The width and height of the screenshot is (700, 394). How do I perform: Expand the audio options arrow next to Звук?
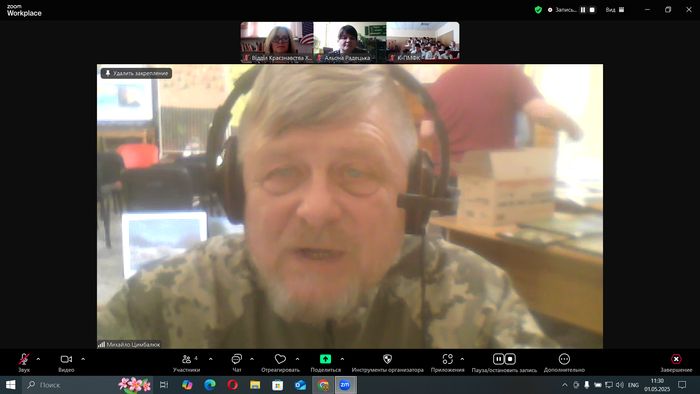point(38,359)
